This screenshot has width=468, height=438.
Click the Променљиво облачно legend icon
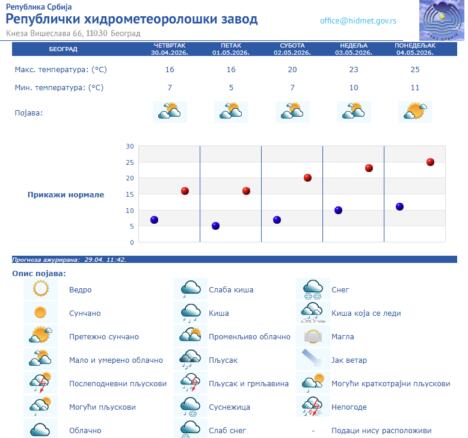click(190, 335)
